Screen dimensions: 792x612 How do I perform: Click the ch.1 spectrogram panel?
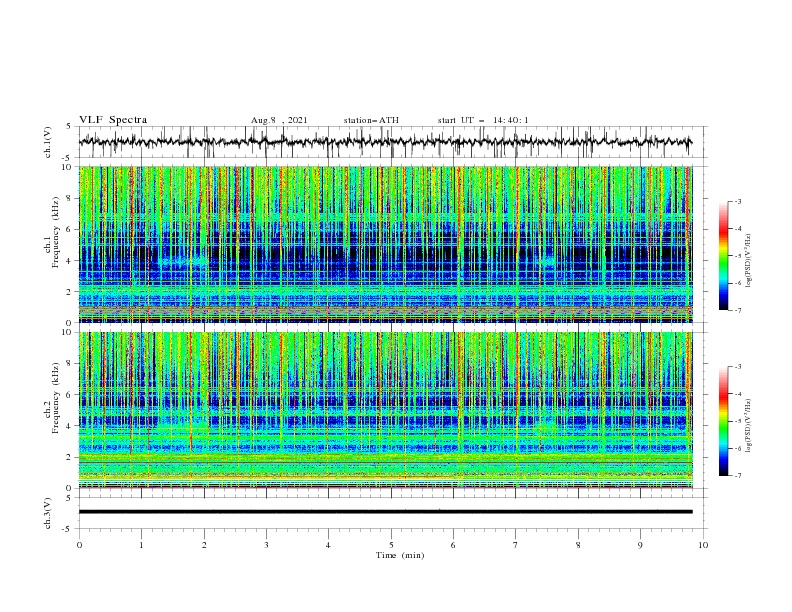[x=385, y=244]
